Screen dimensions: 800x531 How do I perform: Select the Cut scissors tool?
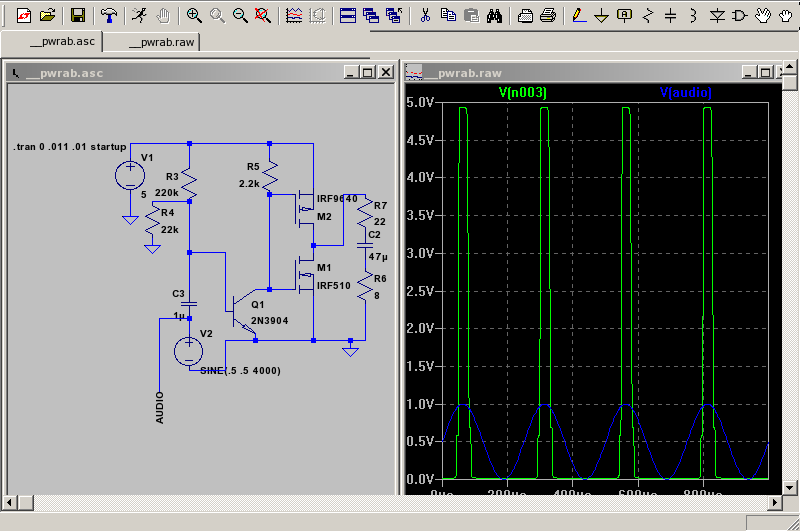point(425,15)
